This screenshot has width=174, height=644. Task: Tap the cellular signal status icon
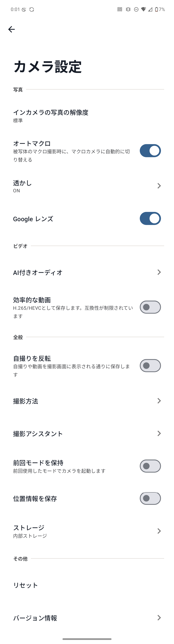point(150,9)
